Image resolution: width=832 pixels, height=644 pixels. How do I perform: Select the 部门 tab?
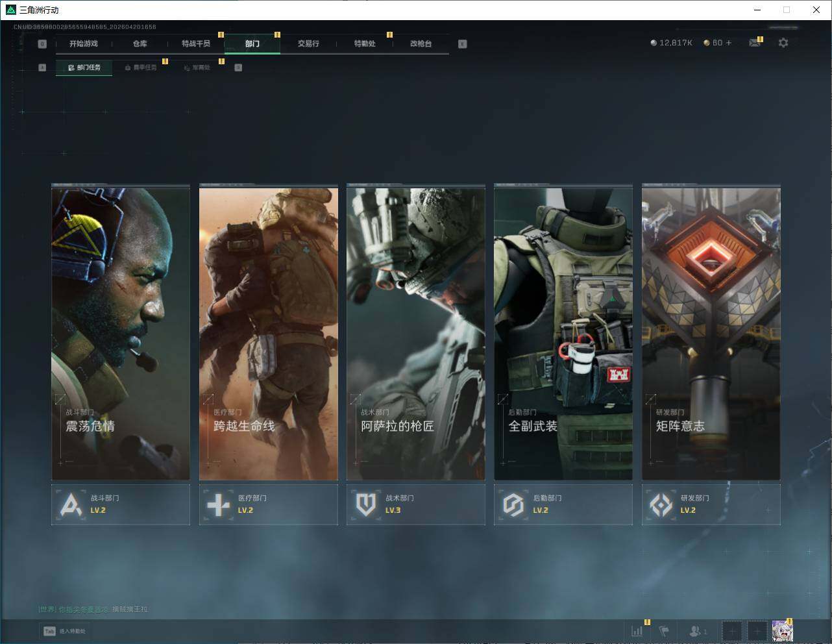pos(252,43)
